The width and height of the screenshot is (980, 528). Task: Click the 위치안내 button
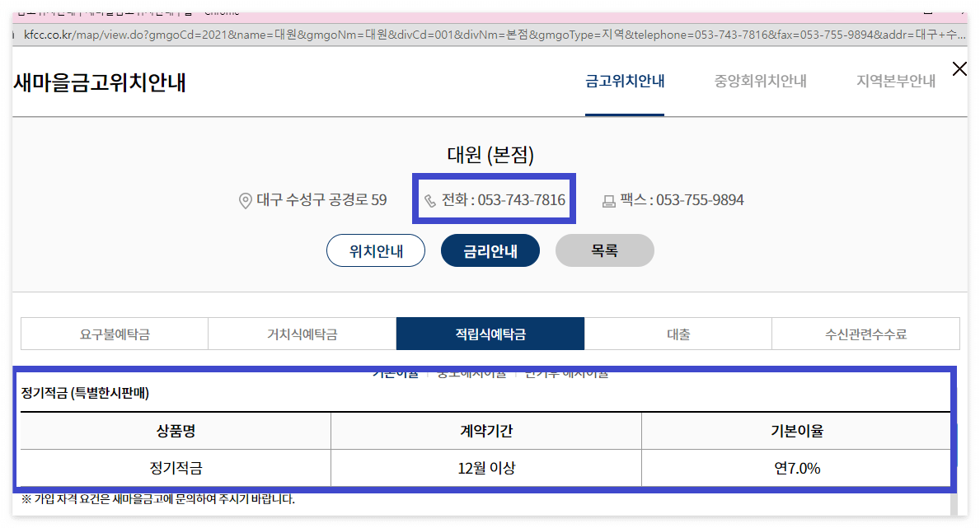[x=376, y=250]
